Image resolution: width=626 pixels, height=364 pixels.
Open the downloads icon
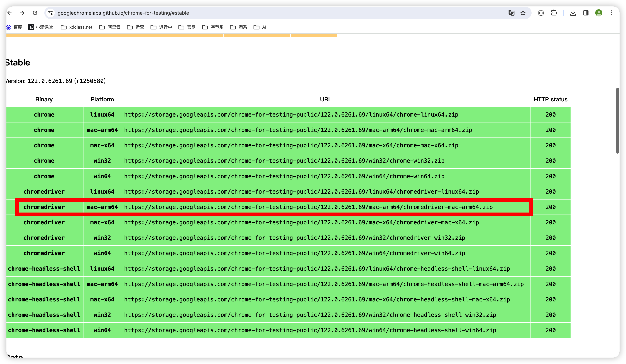pyautogui.click(x=573, y=13)
